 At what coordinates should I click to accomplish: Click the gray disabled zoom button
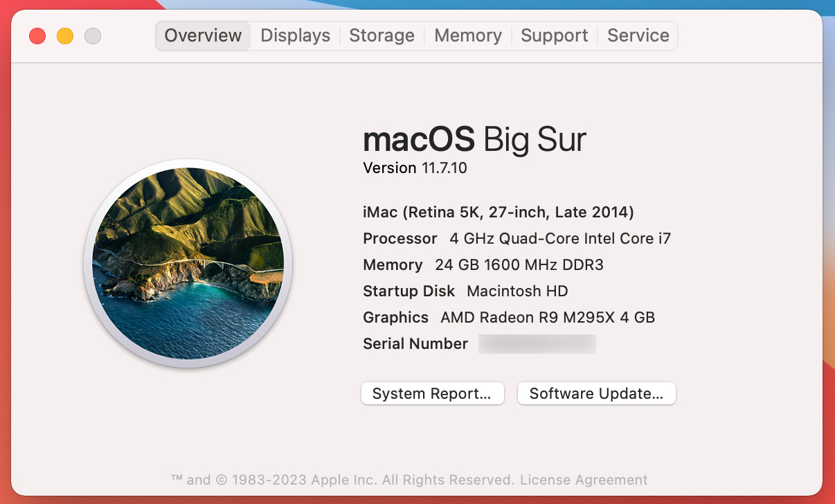(x=93, y=36)
